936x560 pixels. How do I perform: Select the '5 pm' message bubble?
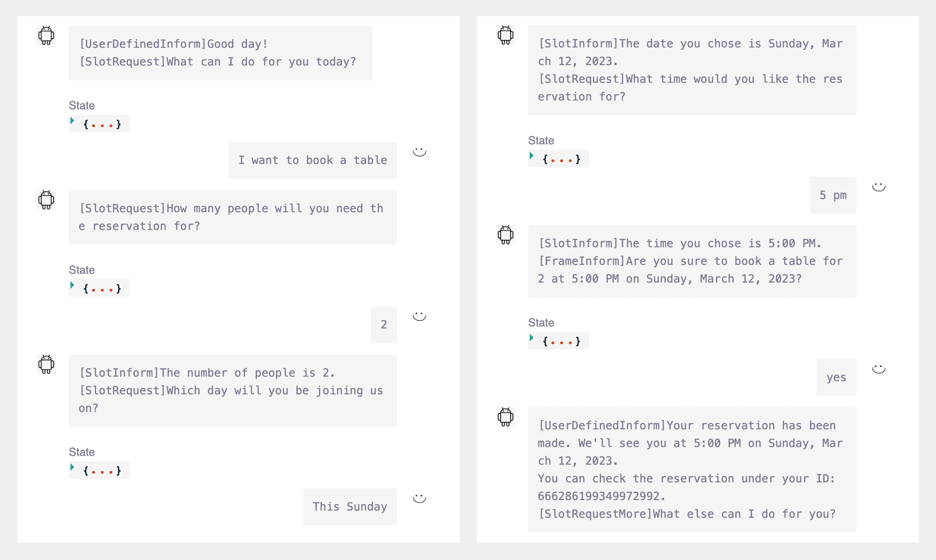[832, 195]
